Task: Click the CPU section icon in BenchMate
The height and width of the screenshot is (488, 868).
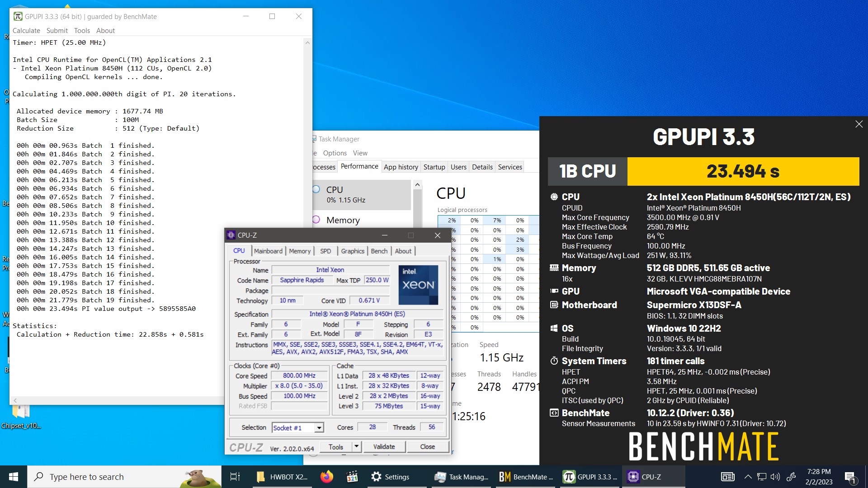Action: [554, 197]
